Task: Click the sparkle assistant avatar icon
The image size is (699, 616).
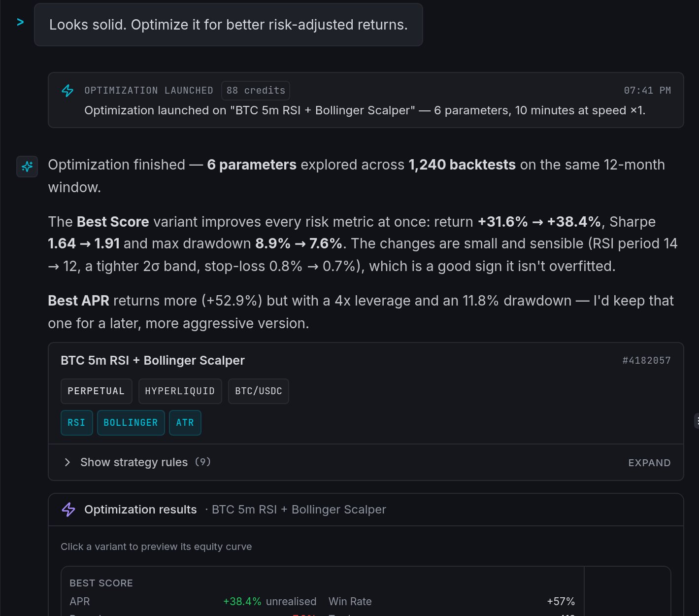Action: 27,167
